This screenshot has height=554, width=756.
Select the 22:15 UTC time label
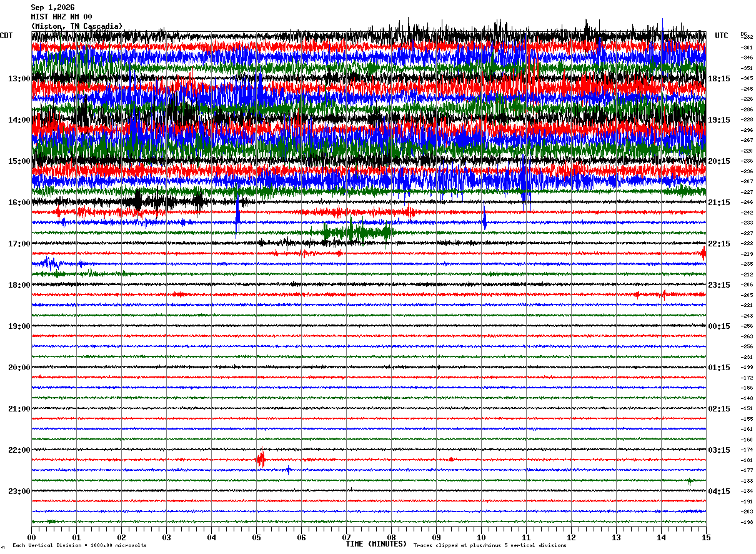coord(719,244)
